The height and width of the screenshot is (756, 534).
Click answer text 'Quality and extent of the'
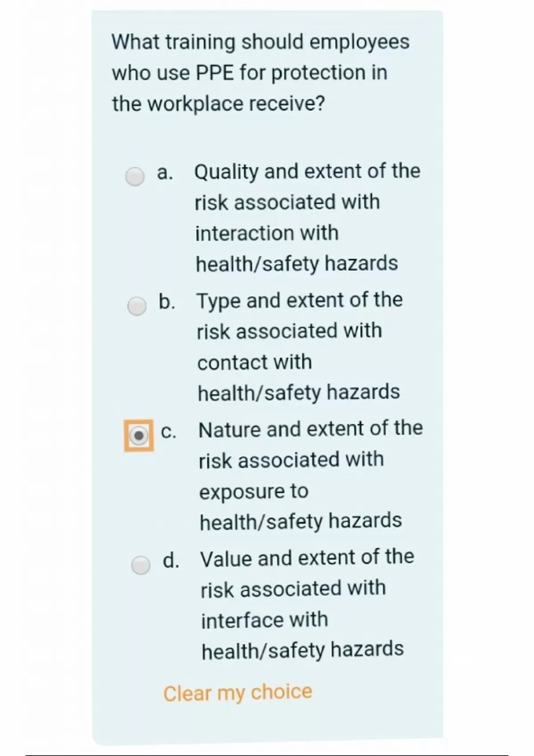[307, 171]
